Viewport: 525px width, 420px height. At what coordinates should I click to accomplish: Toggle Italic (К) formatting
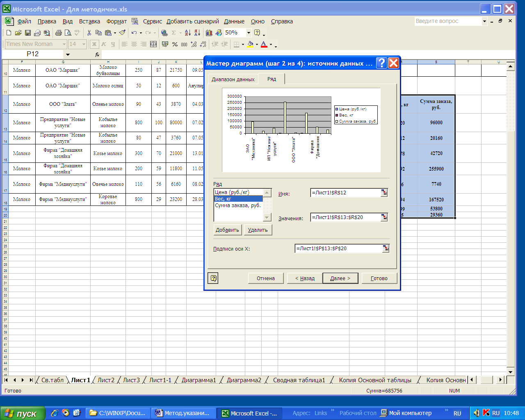[x=104, y=44]
